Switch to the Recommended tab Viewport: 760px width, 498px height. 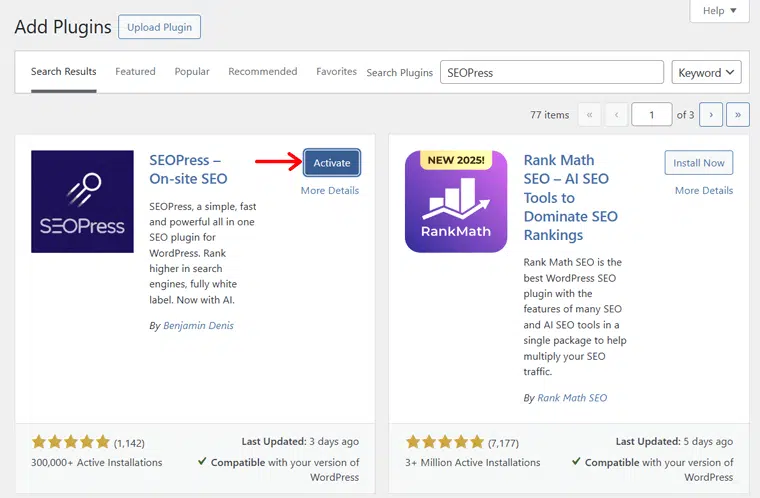263,72
